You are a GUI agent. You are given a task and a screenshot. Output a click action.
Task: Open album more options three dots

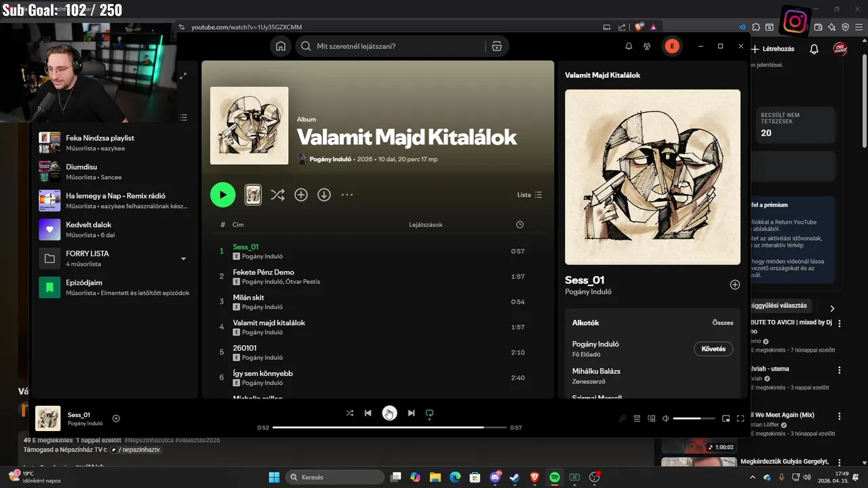tap(347, 195)
